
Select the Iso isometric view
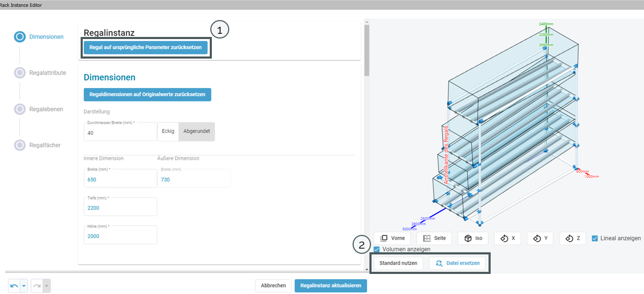tap(473, 238)
